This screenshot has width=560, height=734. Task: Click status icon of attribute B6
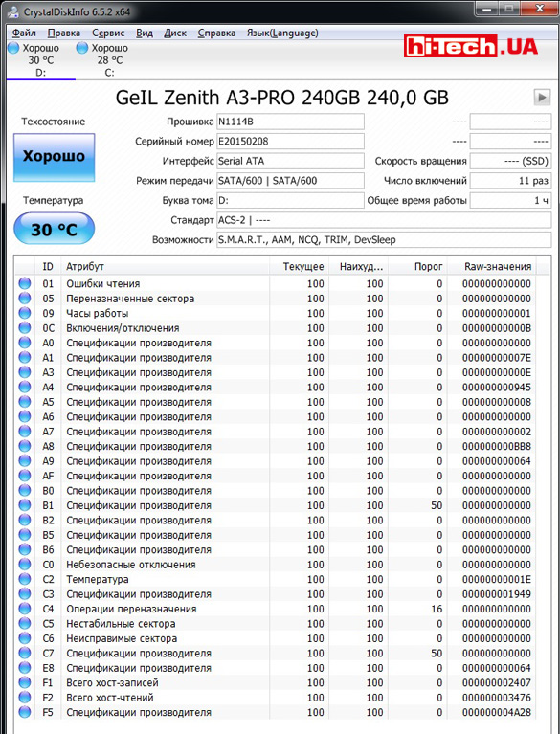25,549
